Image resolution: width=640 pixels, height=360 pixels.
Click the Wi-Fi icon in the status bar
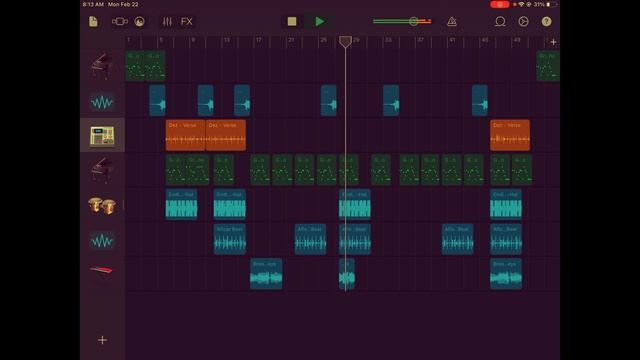521,4
